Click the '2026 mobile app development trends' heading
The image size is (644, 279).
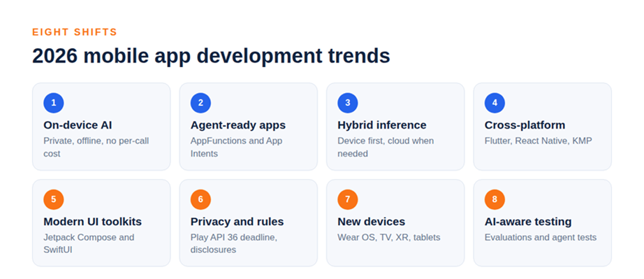point(211,56)
